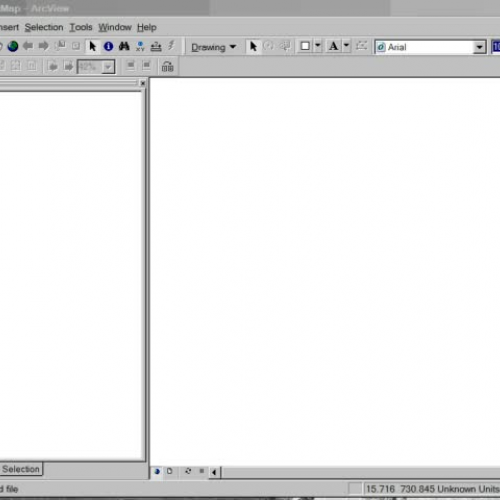Click the Pause Drawing button at bottom
This screenshot has width=500, height=500.
click(202, 471)
